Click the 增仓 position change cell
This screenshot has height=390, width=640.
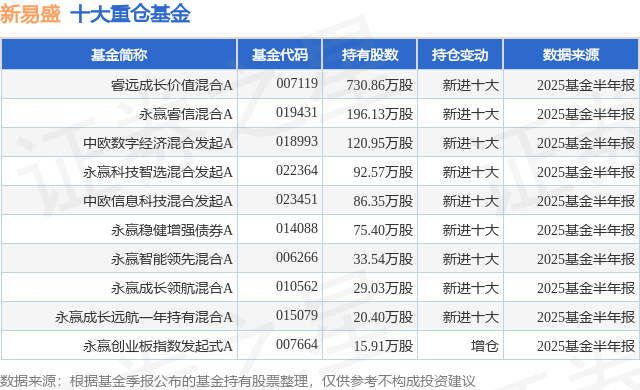484,346
